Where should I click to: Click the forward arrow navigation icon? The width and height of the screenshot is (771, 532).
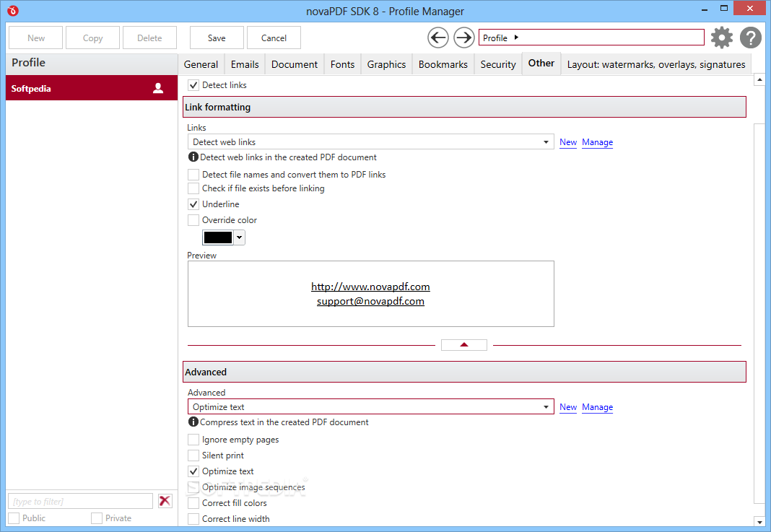463,38
